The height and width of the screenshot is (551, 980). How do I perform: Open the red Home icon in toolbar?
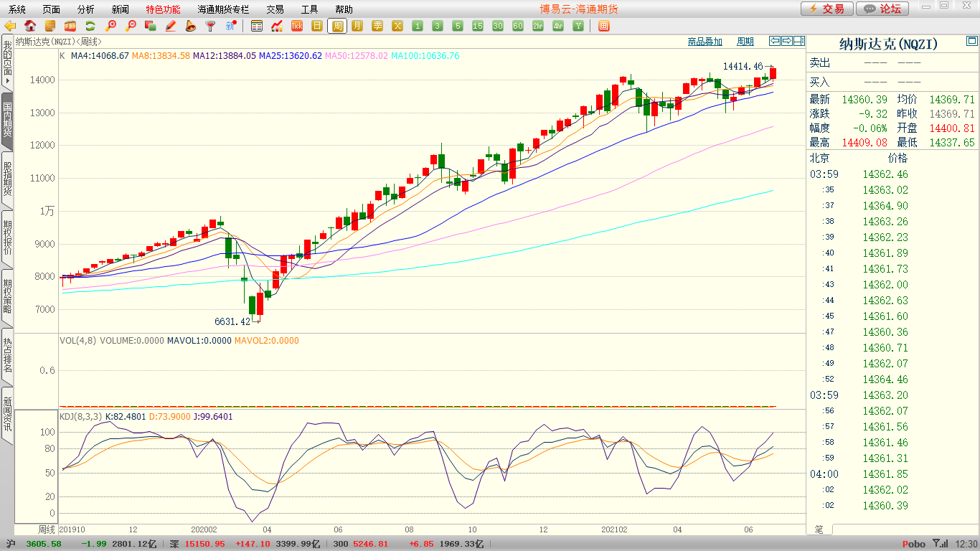pyautogui.click(x=30, y=26)
